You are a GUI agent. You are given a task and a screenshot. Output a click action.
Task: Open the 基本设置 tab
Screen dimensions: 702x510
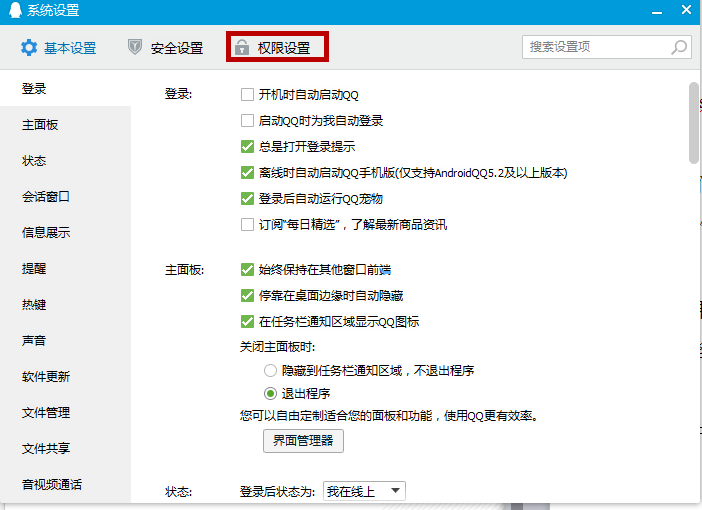click(59, 47)
